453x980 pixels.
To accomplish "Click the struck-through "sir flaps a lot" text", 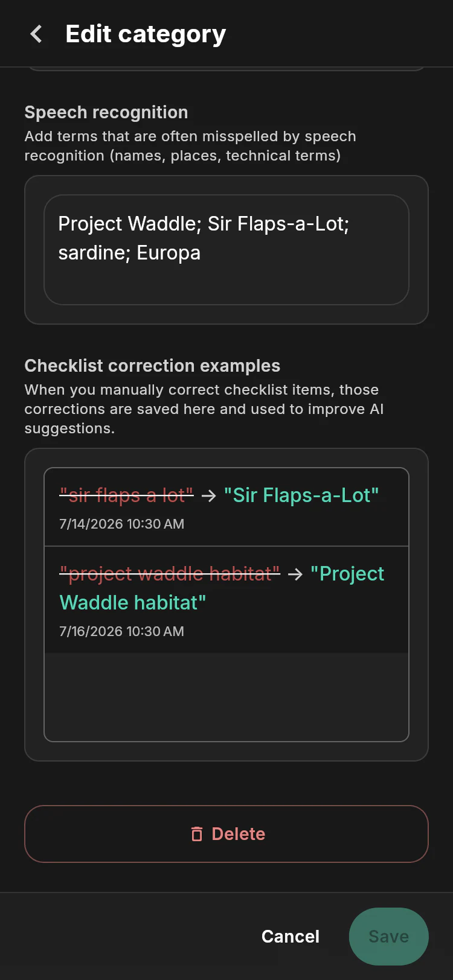I will click(126, 495).
